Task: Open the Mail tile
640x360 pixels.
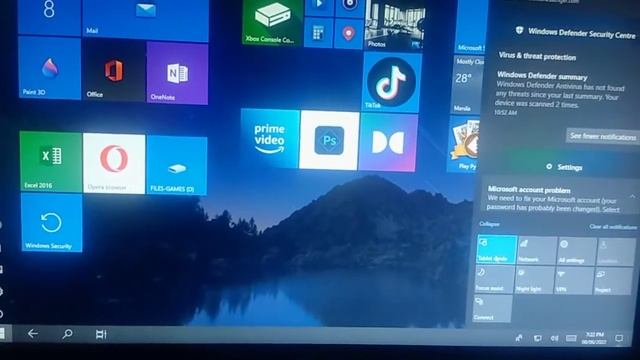Action: coord(146,20)
